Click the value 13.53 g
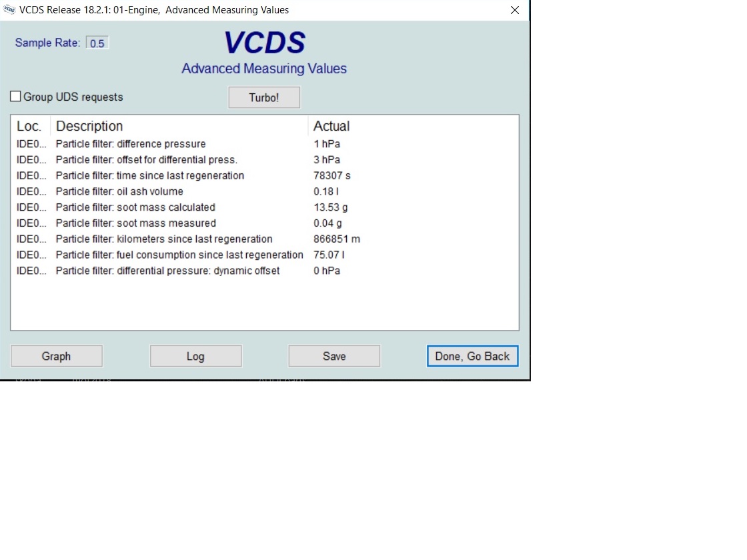The height and width of the screenshot is (560, 747). pos(331,207)
